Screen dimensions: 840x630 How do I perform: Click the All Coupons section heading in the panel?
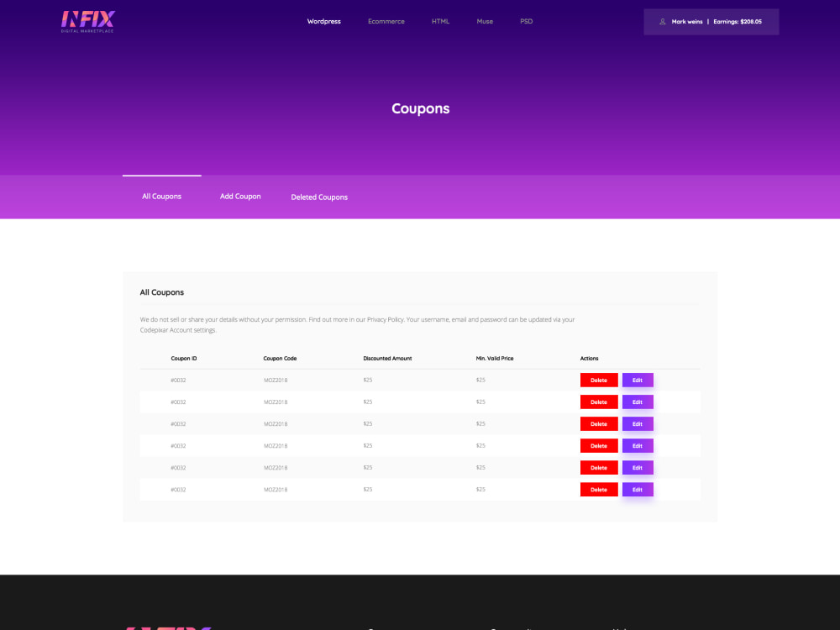pos(162,292)
